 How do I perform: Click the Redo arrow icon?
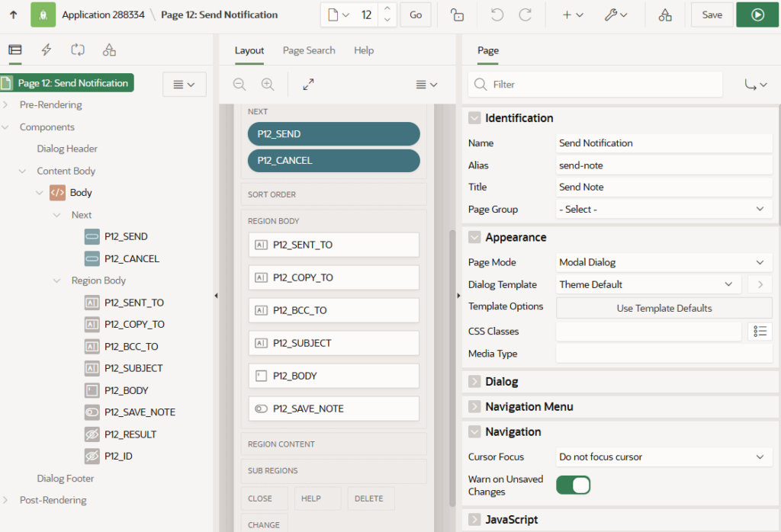click(x=525, y=14)
